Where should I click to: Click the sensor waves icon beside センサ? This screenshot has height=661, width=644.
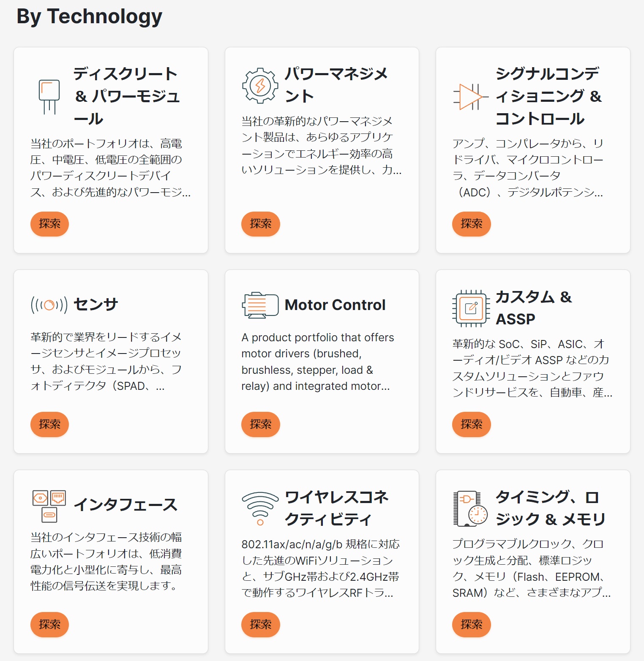[x=49, y=305]
